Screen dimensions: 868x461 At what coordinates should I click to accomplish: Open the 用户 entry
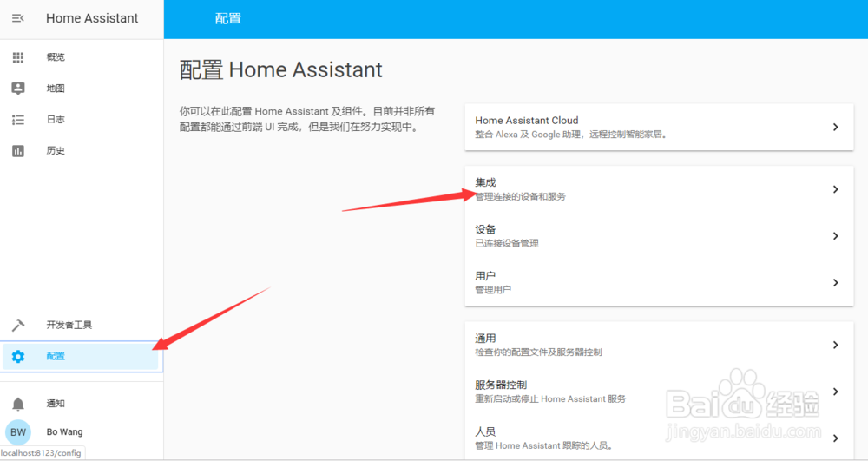[x=659, y=283]
